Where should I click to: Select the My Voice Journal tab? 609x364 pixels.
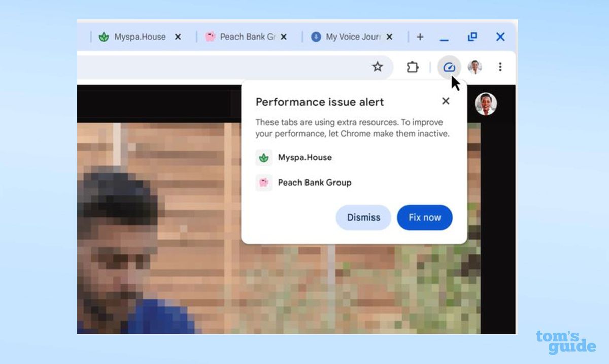click(353, 37)
